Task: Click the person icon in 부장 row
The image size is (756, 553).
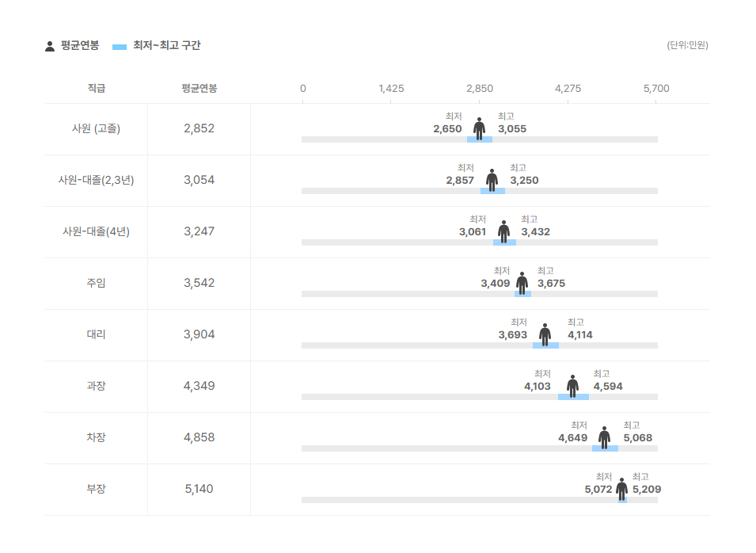Action: point(621,489)
